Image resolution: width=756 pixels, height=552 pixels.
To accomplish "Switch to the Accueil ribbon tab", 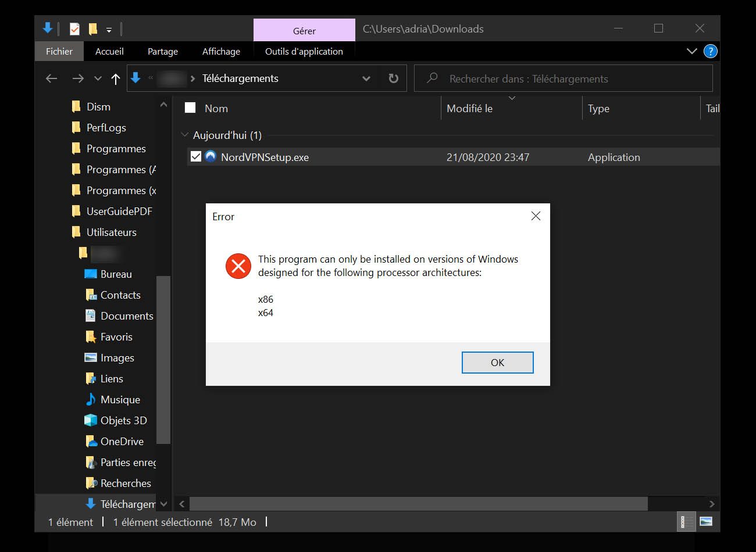I will pyautogui.click(x=109, y=51).
